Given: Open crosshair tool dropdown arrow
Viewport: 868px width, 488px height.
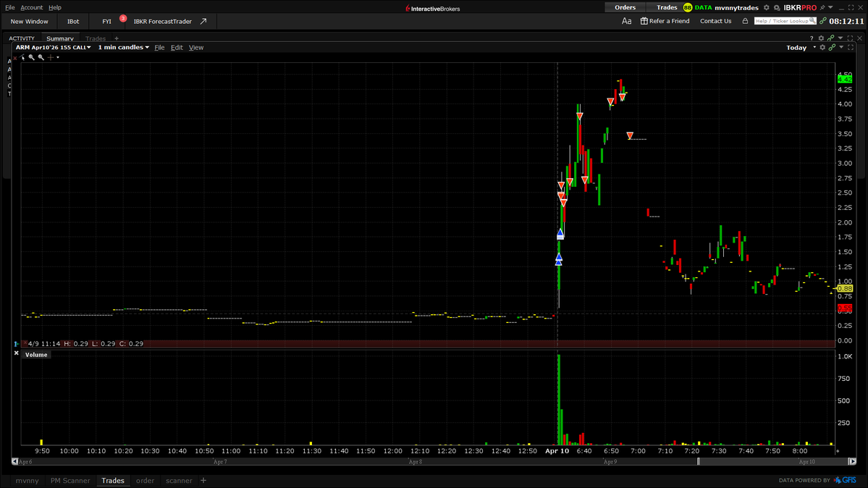Looking at the screenshot, I should [58, 58].
